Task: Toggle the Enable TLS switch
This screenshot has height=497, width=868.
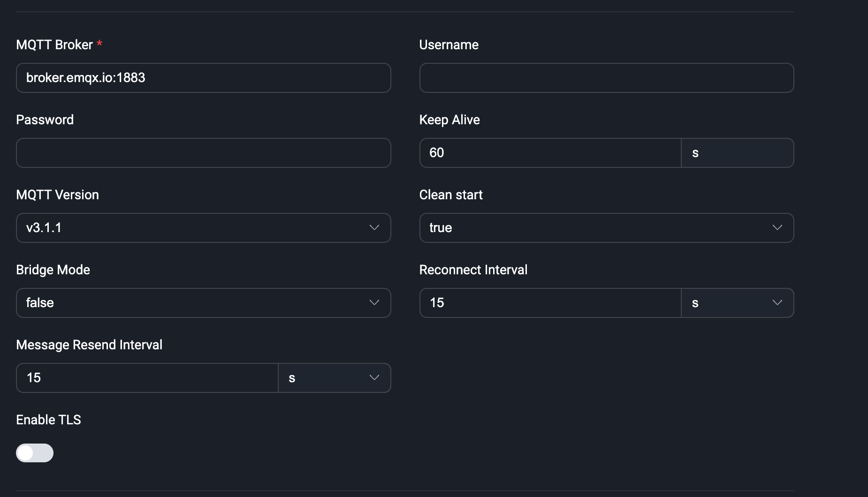Action: pos(35,453)
